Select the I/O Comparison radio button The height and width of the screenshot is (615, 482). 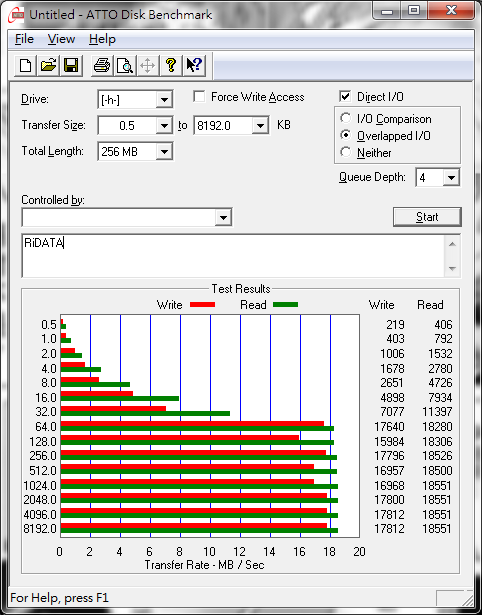click(346, 118)
